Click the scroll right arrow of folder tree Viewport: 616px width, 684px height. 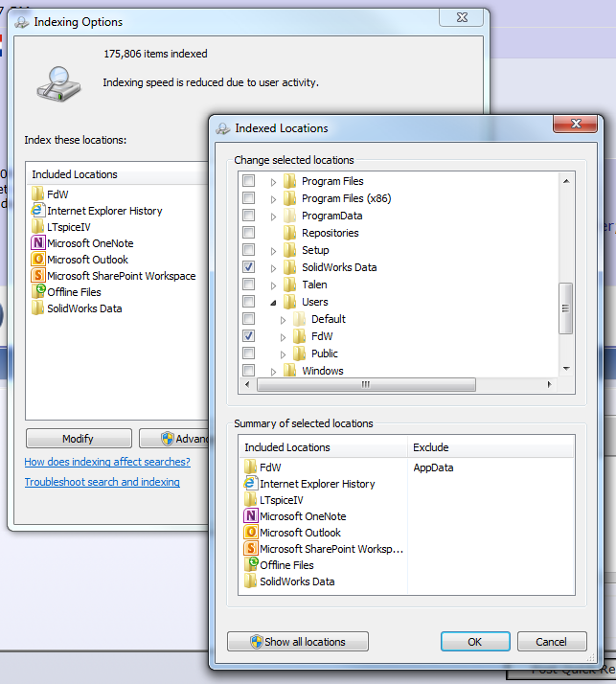point(549,384)
